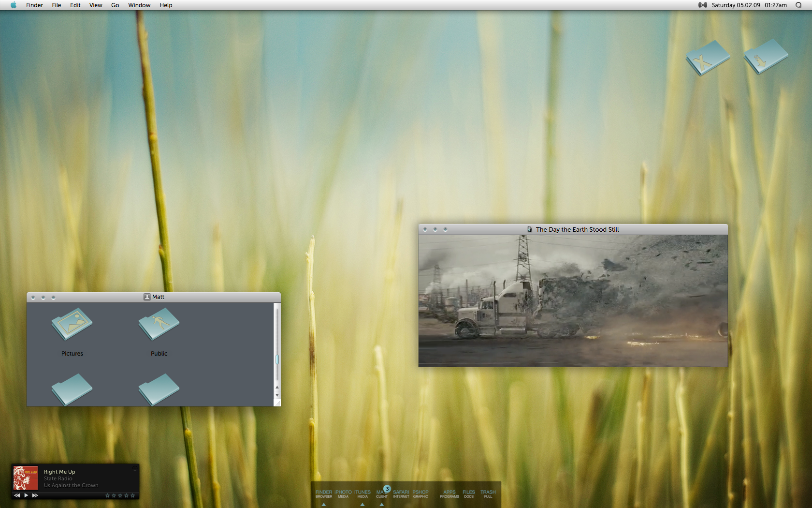
Task: Open Mail Client from dock
Action: pyautogui.click(x=382, y=494)
